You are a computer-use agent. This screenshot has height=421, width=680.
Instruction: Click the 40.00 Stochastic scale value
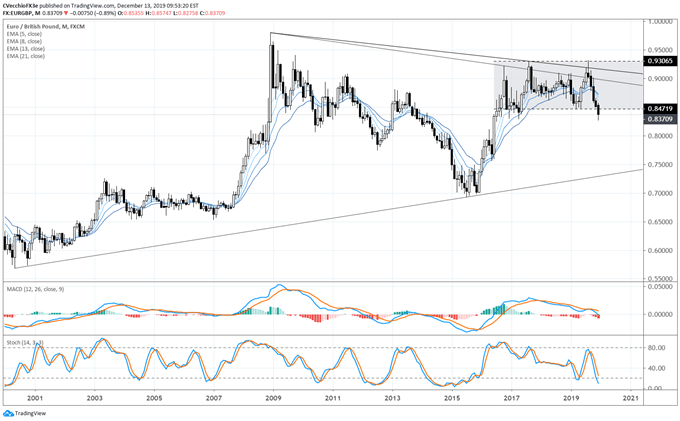coord(657,368)
